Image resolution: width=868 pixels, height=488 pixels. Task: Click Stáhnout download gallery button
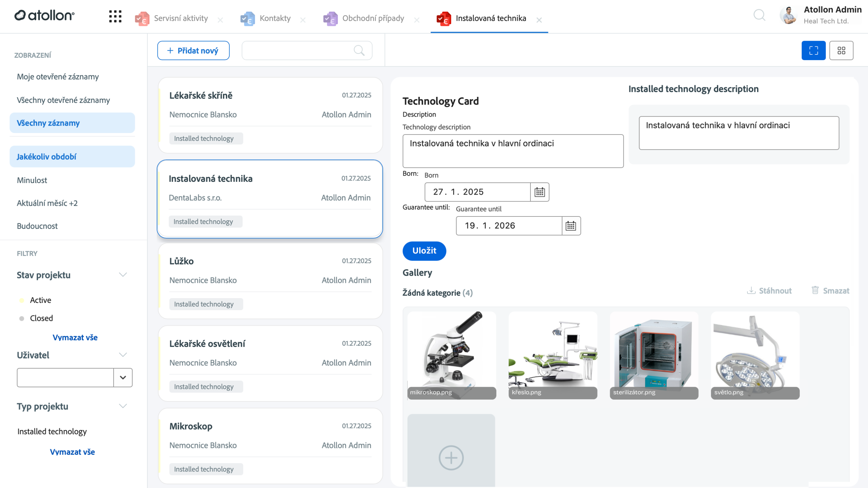click(769, 291)
